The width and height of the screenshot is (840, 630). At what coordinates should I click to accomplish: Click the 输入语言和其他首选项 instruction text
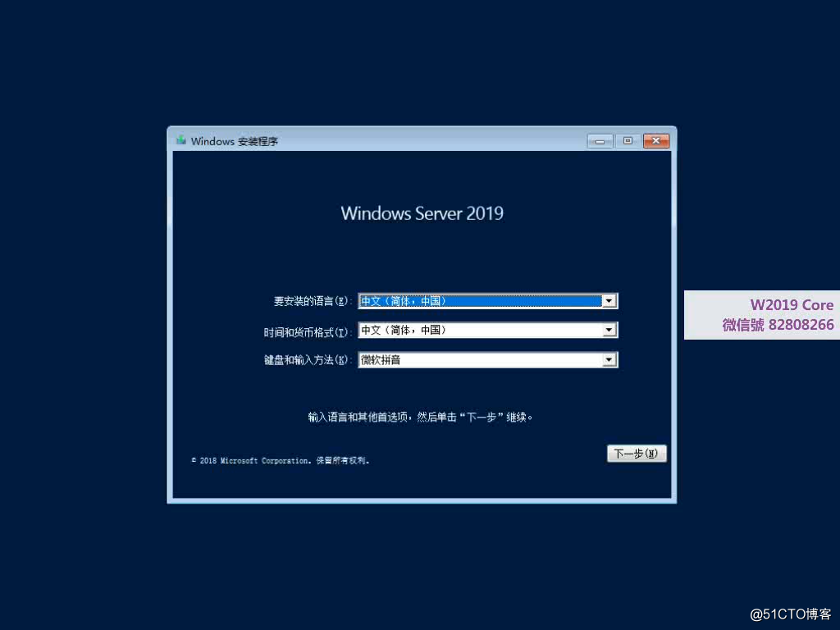(420, 417)
